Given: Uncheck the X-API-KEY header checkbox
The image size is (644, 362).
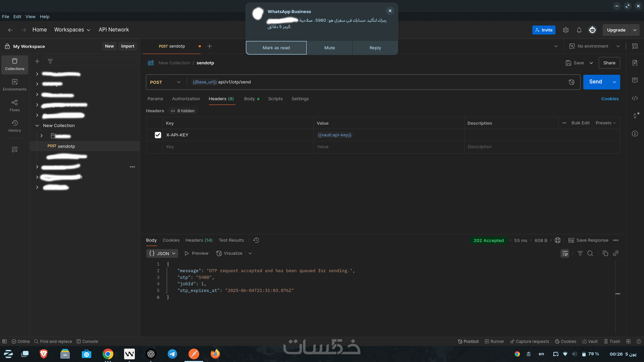Looking at the screenshot, I should [158, 135].
